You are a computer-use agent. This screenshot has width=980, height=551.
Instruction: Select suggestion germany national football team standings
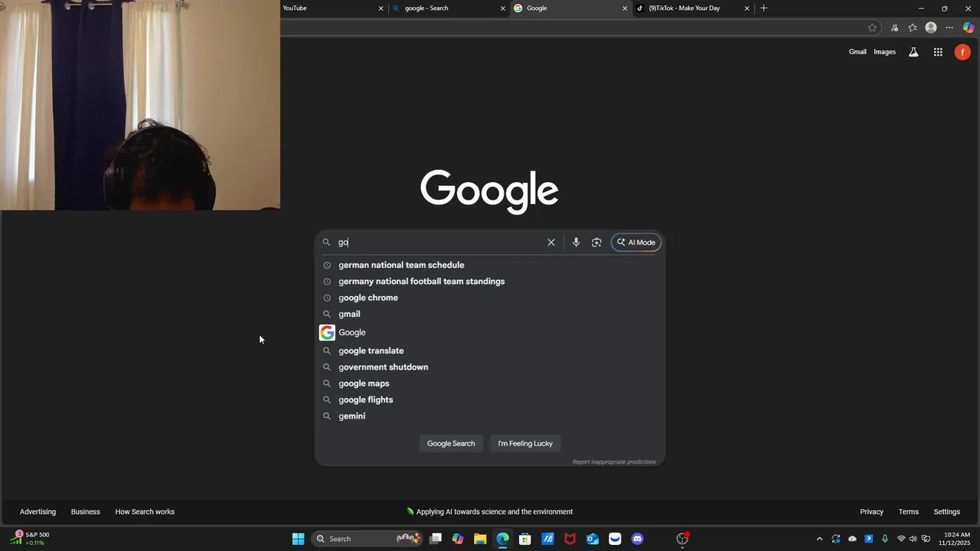tap(489, 282)
